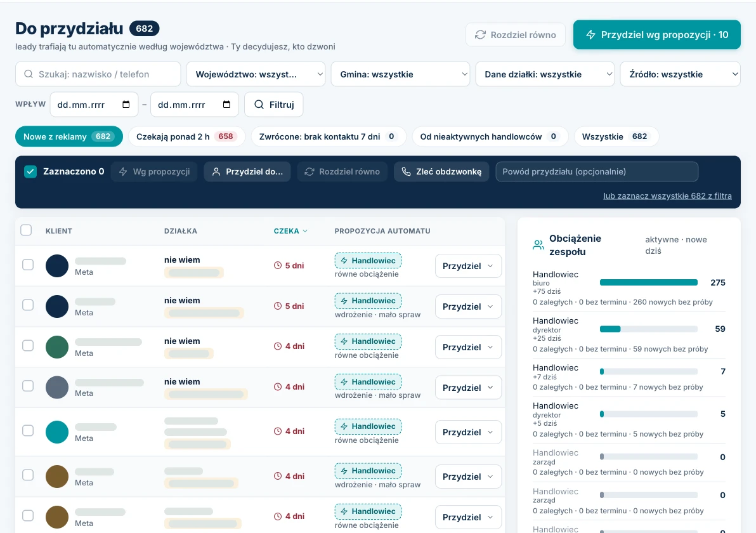
Task: Click the first dd.mm.rrrr date field
Action: point(94,105)
